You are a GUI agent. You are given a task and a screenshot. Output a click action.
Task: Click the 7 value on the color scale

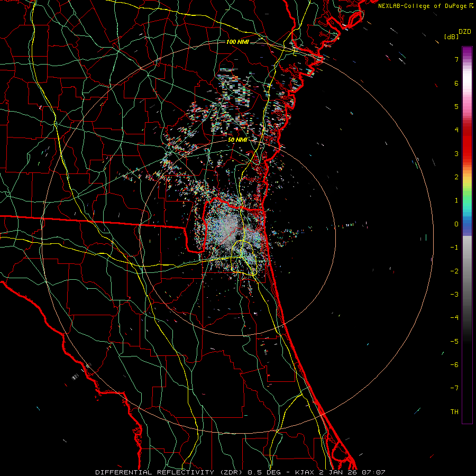456,59
